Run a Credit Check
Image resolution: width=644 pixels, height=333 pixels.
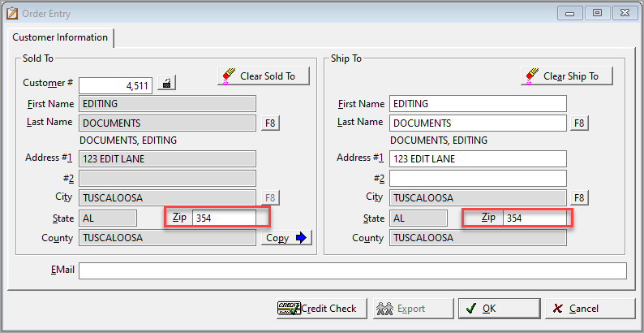(x=321, y=309)
